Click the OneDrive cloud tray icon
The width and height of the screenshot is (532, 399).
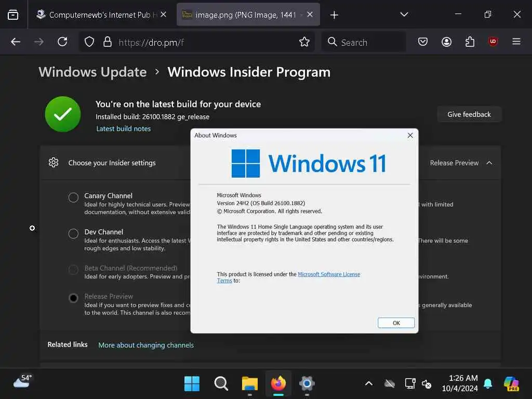tap(390, 384)
